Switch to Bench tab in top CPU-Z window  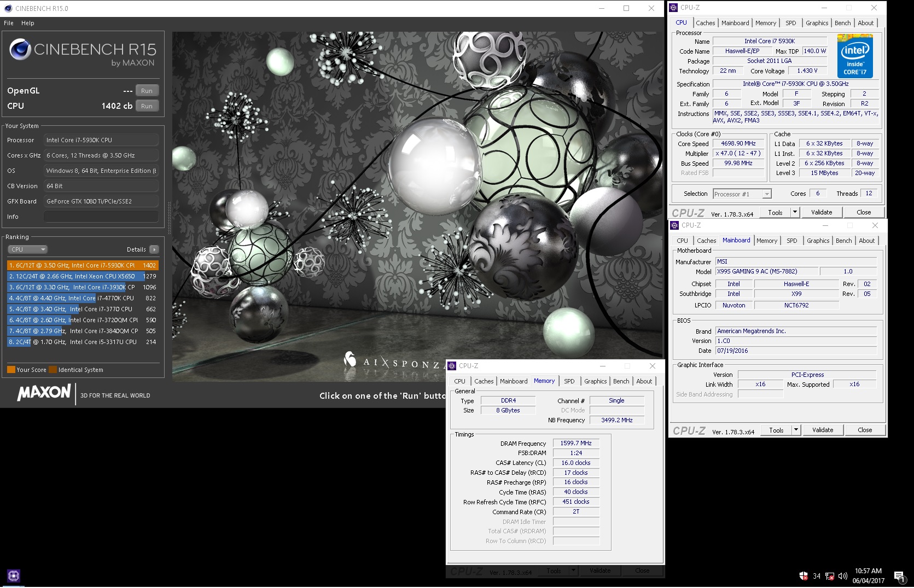click(x=843, y=23)
